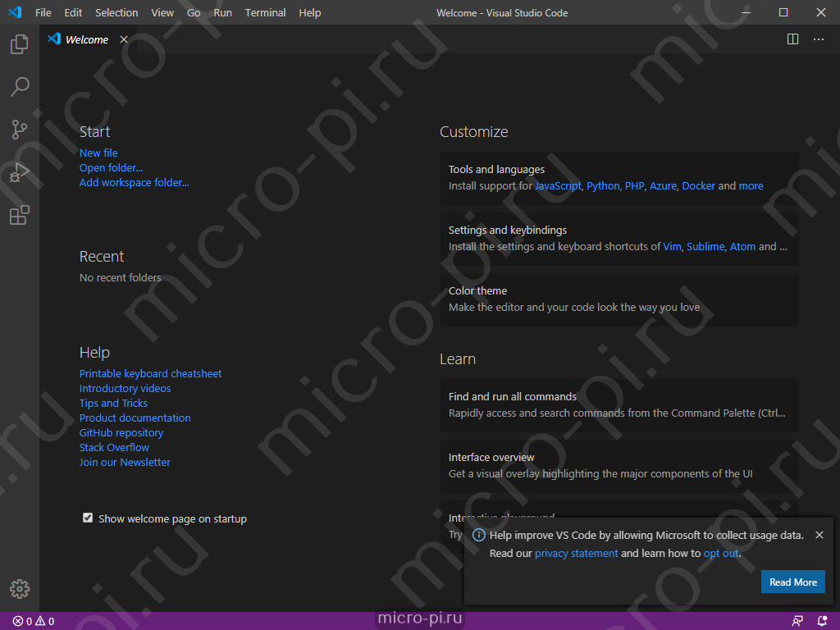
Task: Click the Split Editor icon
Action: pyautogui.click(x=793, y=39)
